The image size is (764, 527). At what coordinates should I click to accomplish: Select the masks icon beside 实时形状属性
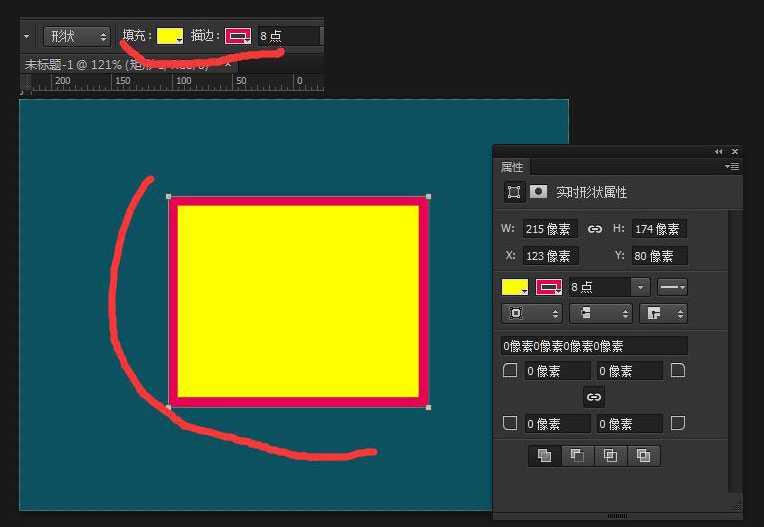pos(538,191)
